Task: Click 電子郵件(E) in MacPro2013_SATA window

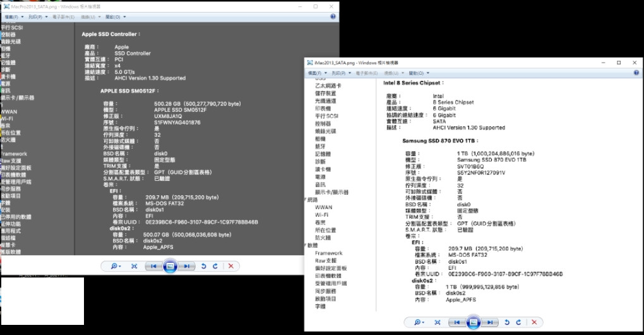Action: 63,17
